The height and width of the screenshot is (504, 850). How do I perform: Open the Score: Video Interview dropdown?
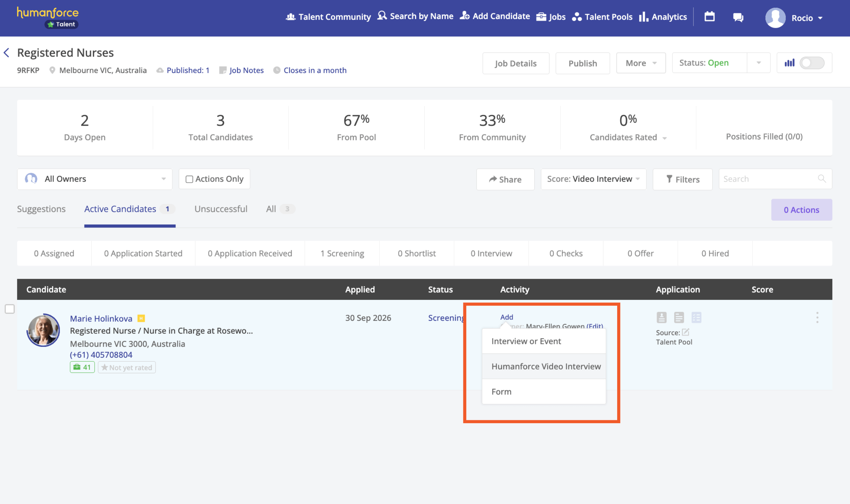pyautogui.click(x=594, y=179)
